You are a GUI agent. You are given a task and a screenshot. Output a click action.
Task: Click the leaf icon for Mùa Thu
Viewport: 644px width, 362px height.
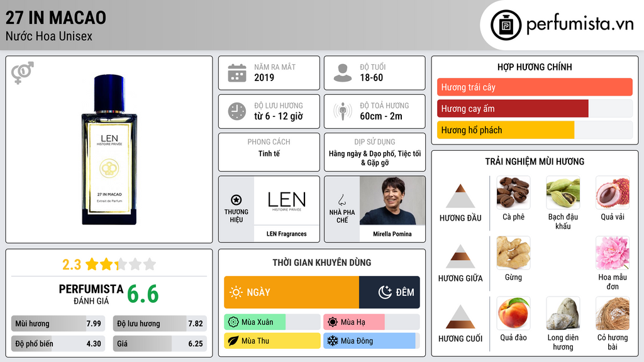point(233,341)
